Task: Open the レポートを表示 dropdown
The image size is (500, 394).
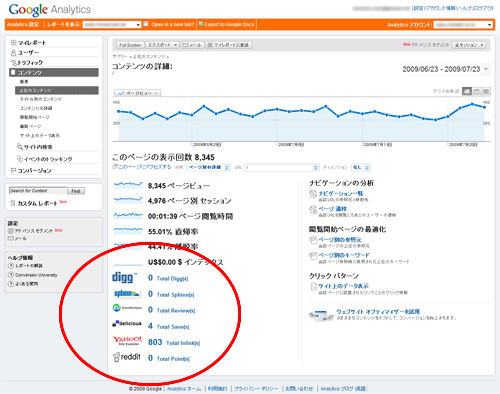Action: tap(112, 25)
